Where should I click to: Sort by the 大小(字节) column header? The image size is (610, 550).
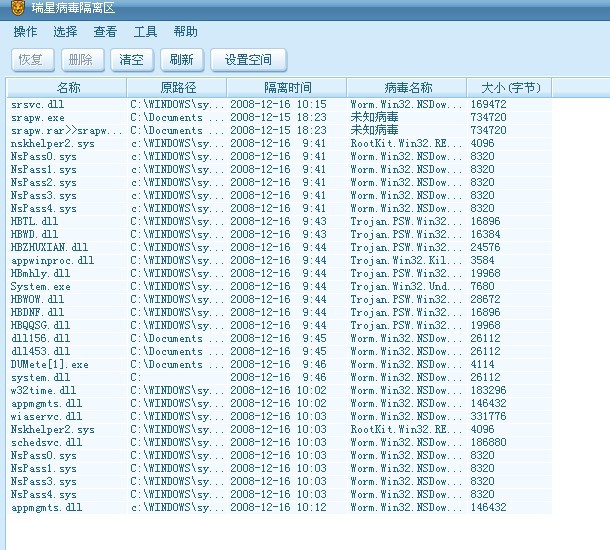pos(510,88)
